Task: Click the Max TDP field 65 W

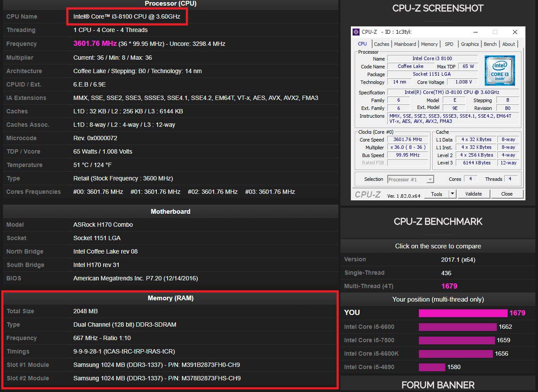Action: coord(468,66)
